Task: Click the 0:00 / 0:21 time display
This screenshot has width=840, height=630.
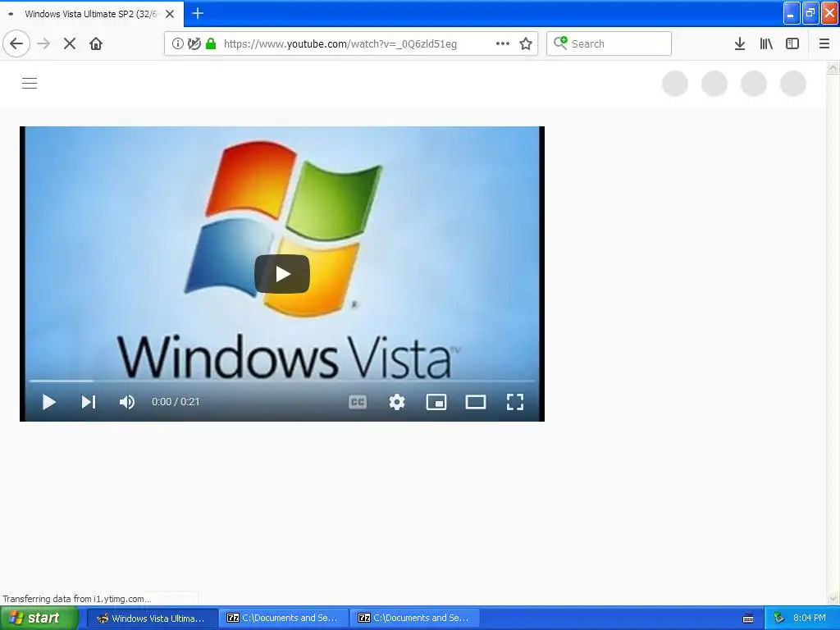Action: coord(176,402)
